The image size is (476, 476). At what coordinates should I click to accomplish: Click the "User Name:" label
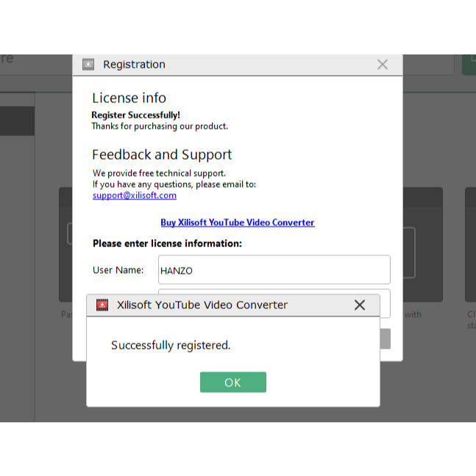[x=118, y=270]
